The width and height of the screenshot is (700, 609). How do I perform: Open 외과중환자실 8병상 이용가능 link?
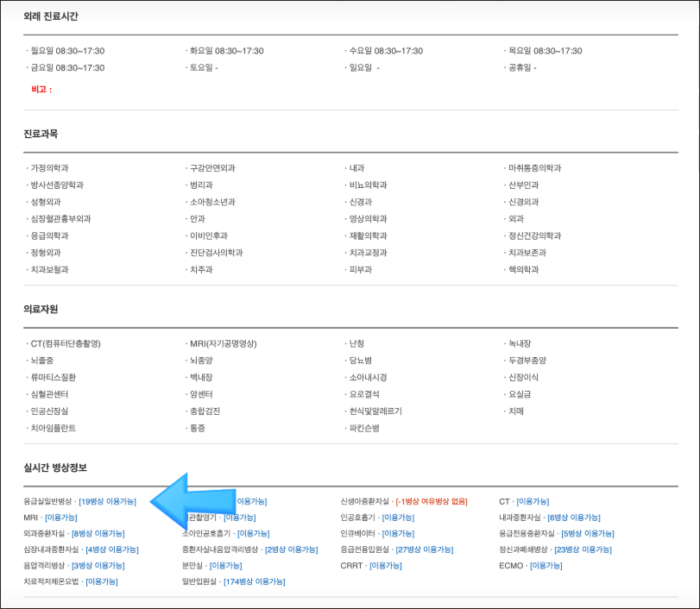[x=98, y=534]
